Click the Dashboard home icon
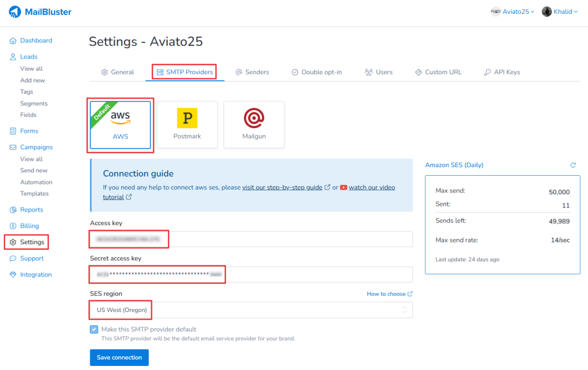This screenshot has height=370, width=588. (x=13, y=41)
